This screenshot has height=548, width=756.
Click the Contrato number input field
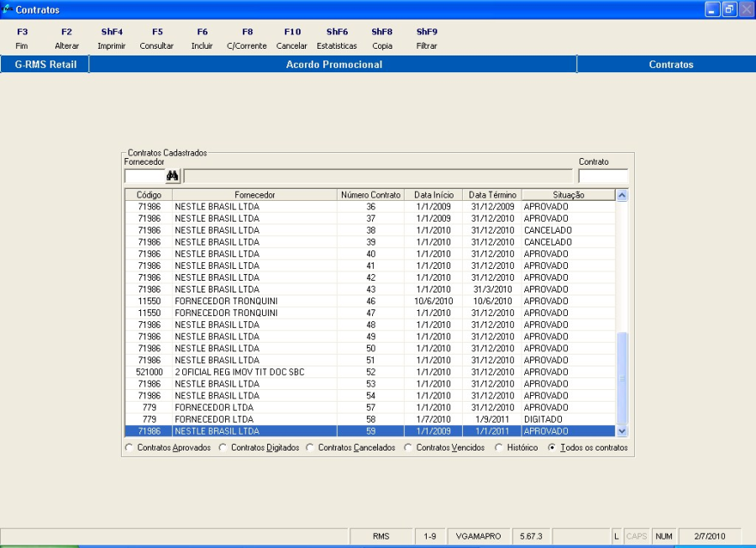[x=602, y=176]
